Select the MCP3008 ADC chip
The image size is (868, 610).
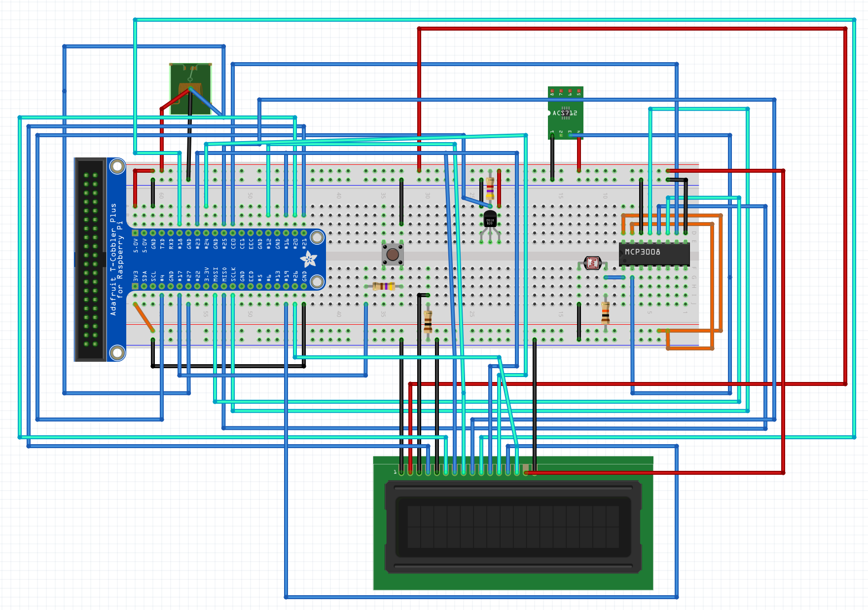(654, 254)
